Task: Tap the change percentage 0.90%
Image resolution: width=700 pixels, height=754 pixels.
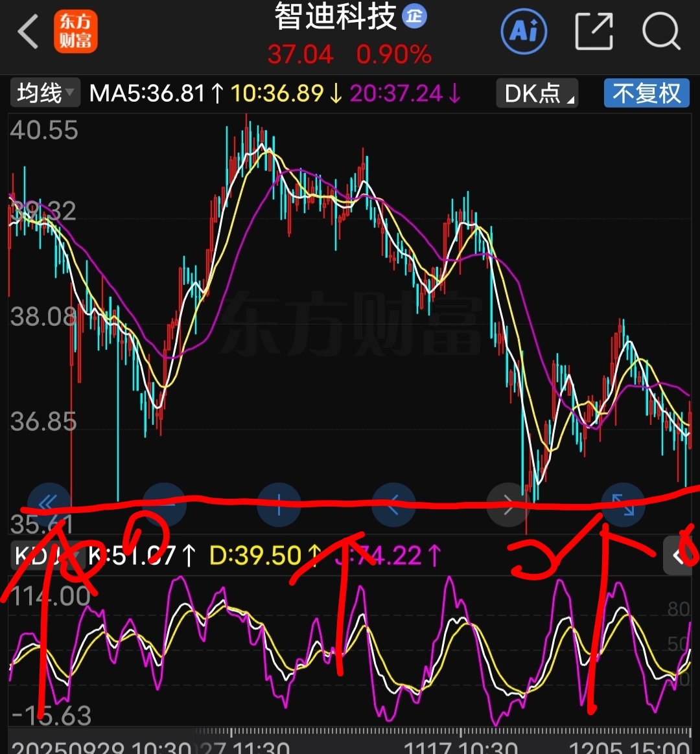Action: click(x=393, y=54)
